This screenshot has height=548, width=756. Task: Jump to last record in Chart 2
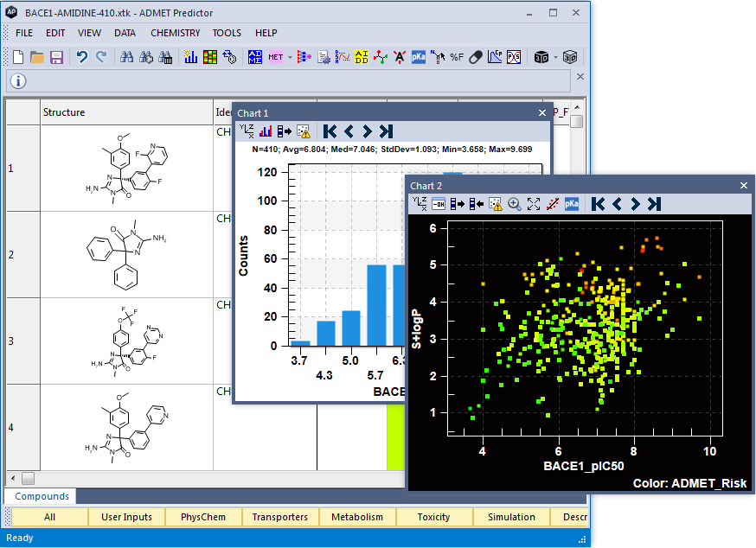coord(654,204)
